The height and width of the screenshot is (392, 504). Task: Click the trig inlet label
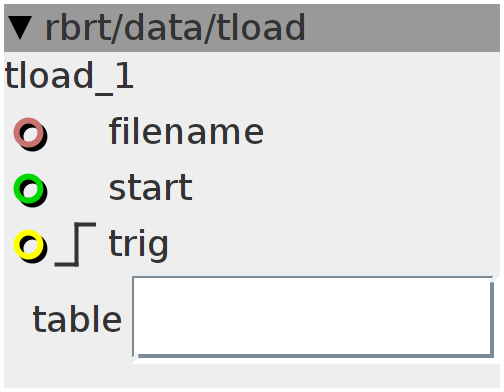[139, 245]
